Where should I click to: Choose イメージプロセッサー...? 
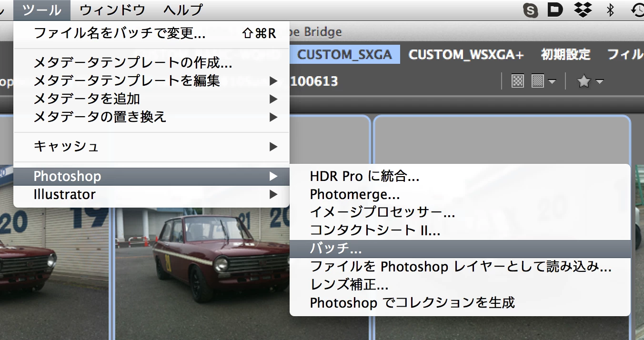tap(460, 212)
